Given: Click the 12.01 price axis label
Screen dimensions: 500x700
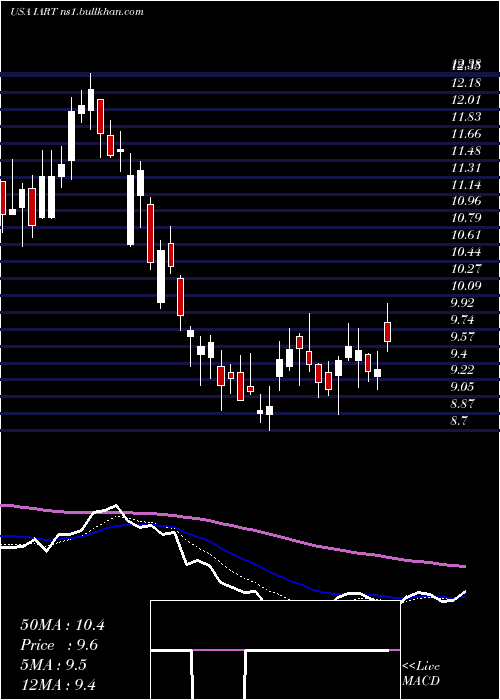Looking at the screenshot, I should [466, 100].
